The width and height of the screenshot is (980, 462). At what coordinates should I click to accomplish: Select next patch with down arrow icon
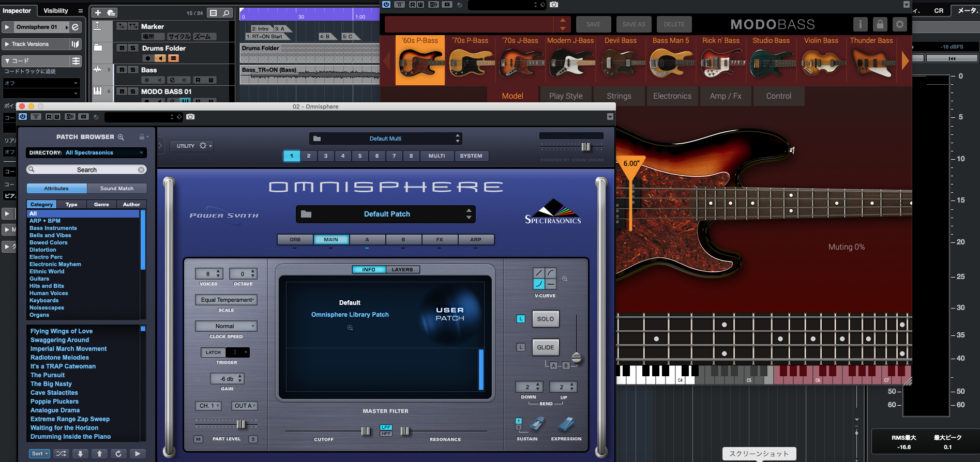[80, 454]
